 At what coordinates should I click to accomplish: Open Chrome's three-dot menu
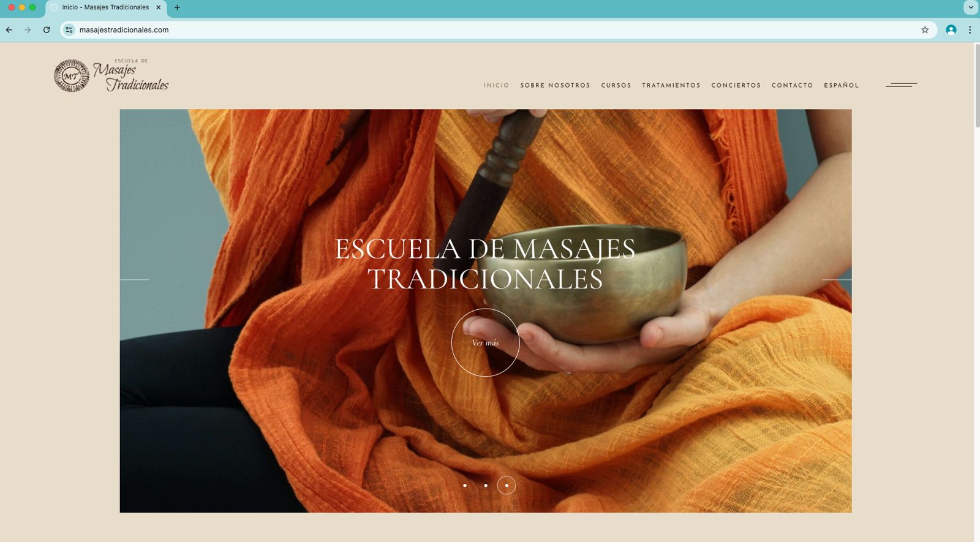(970, 29)
